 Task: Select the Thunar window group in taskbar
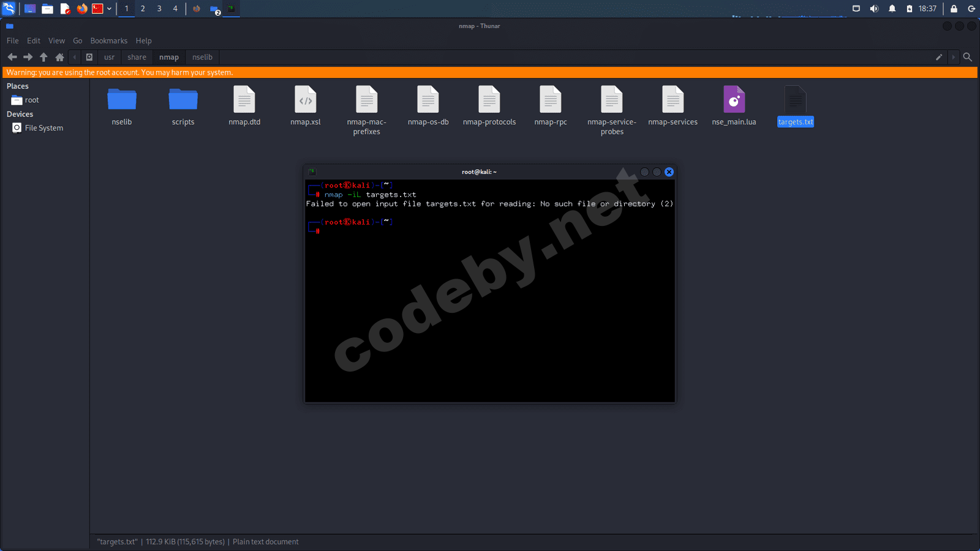(x=214, y=9)
